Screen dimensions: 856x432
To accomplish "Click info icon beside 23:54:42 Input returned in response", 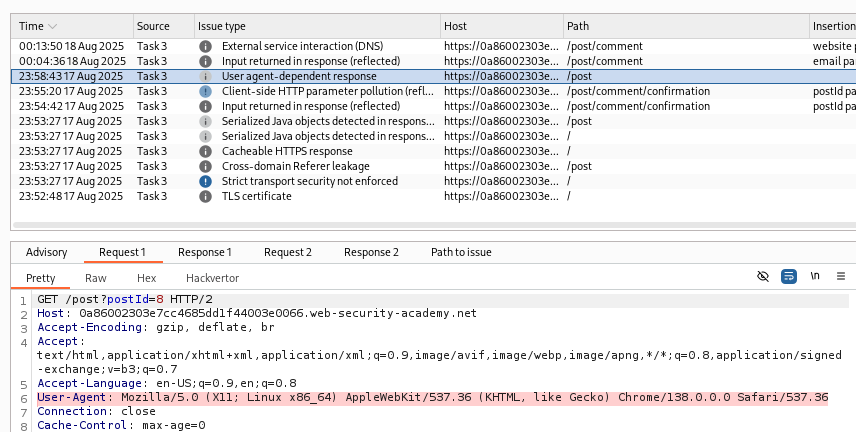I will pos(205,106).
